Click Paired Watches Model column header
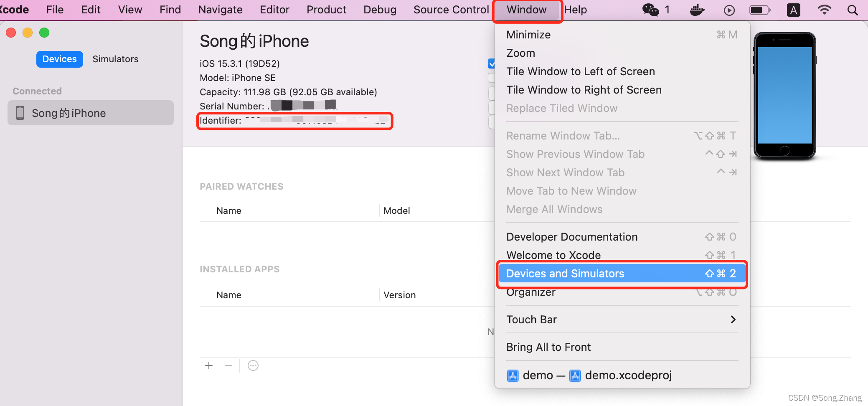The image size is (868, 406). (x=397, y=211)
